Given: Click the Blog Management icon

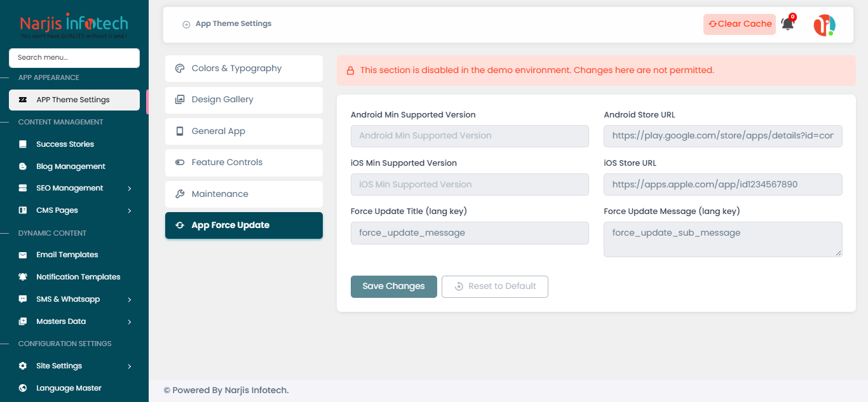Looking at the screenshot, I should point(23,166).
